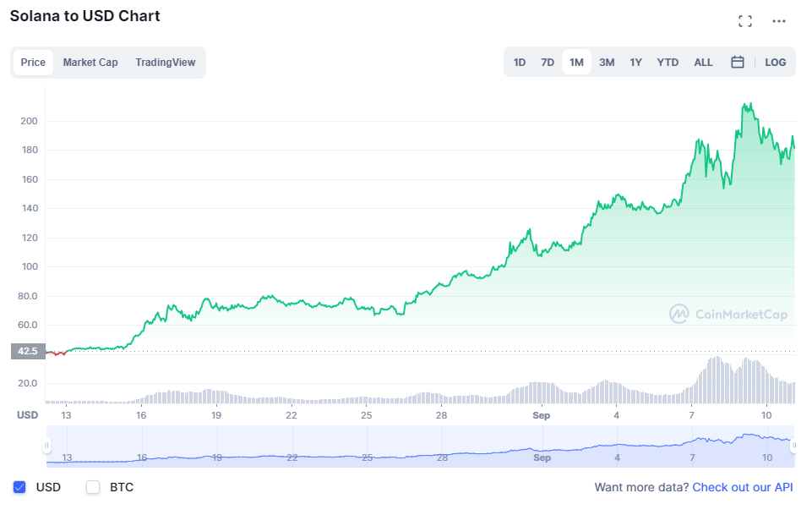Select the 1Y time range

pyautogui.click(x=635, y=63)
